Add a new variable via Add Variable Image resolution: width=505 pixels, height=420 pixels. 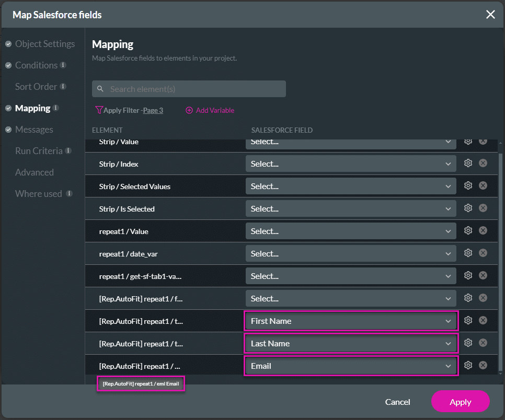pos(210,110)
